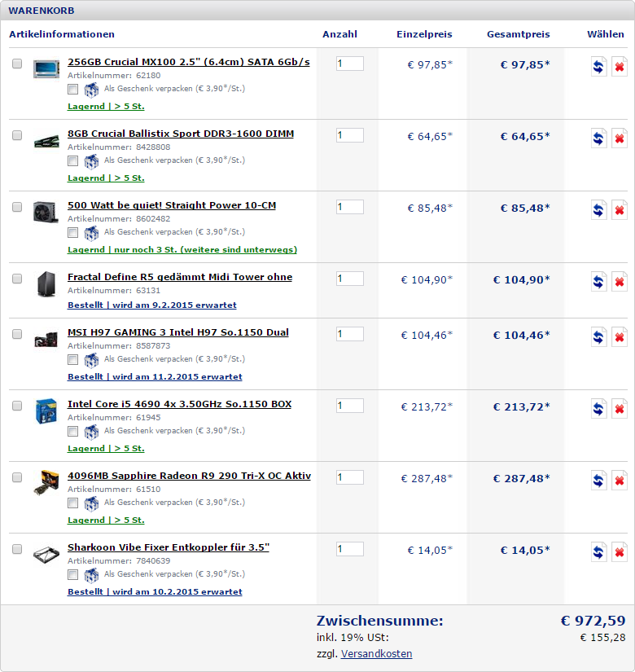Enable gift wrapping for Sharkoon Vibe Fixer
Screen dimensions: 635x672
click(72, 574)
